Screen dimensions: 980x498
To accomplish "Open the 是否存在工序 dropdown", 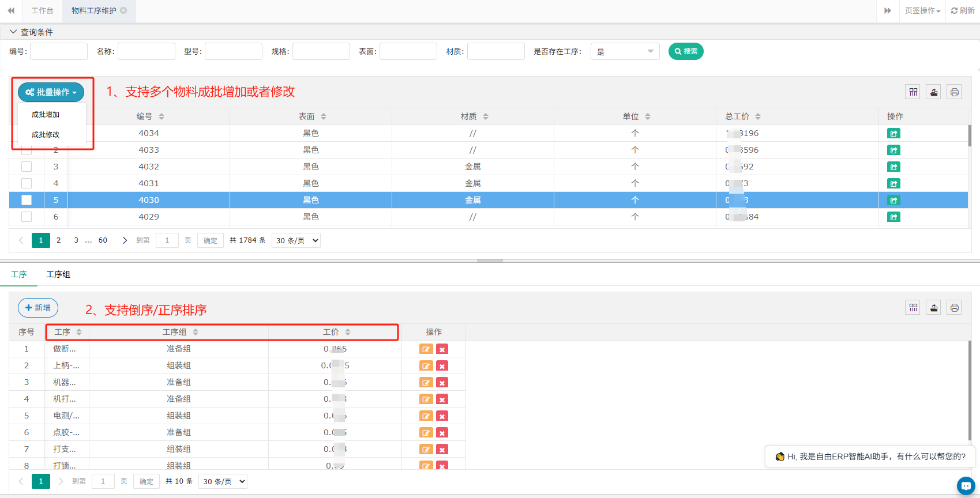I will [625, 52].
